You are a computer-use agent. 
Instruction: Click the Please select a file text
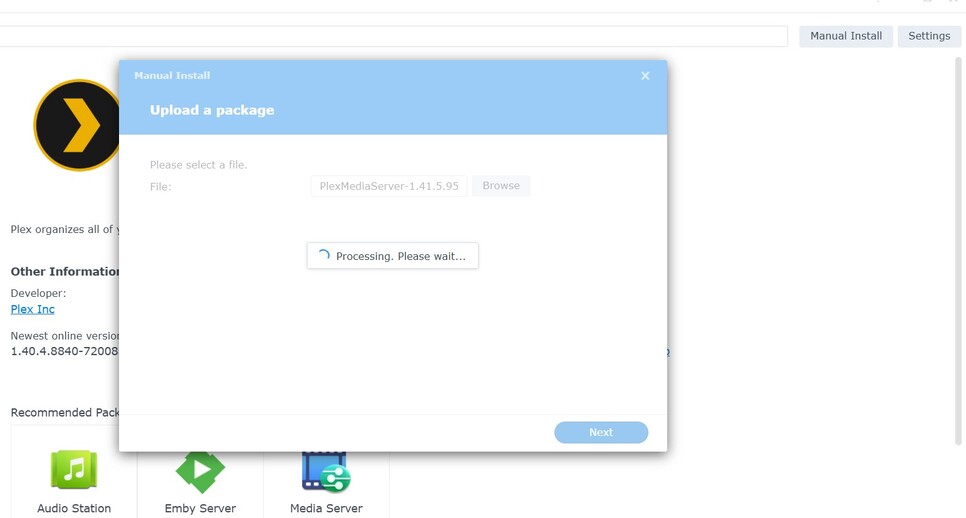(x=198, y=164)
